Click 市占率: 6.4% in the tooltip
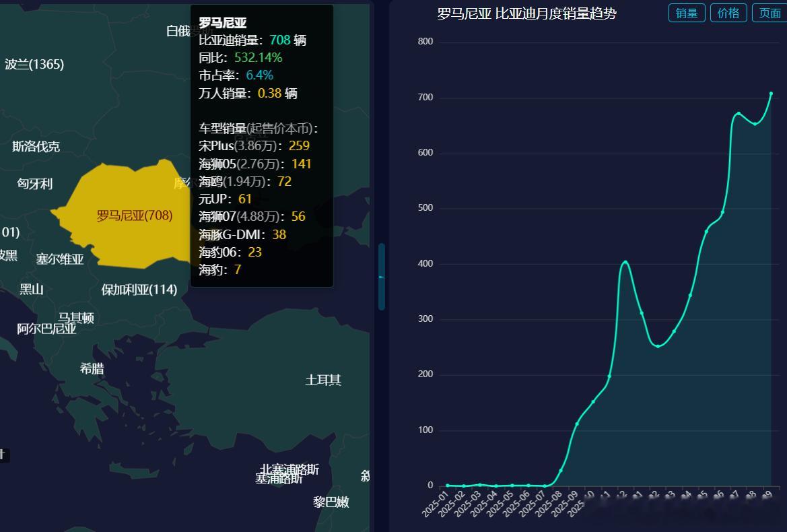Viewport: 787px width, 532px height. [x=236, y=75]
